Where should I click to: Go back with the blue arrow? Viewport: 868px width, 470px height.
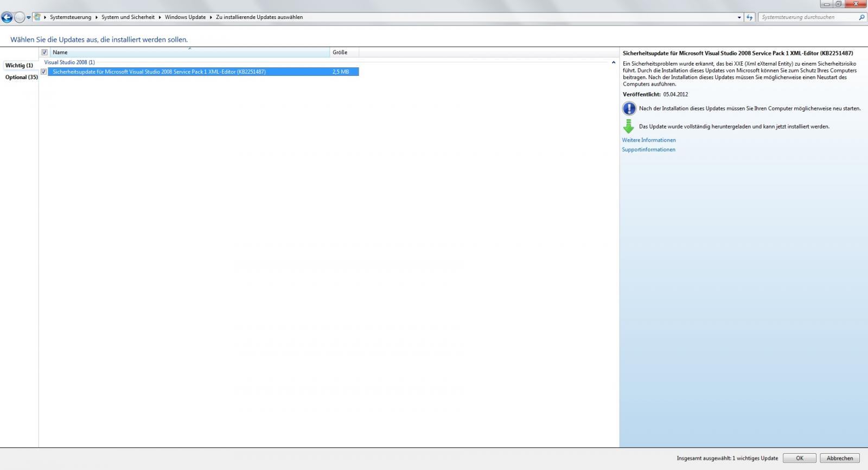(x=7, y=17)
